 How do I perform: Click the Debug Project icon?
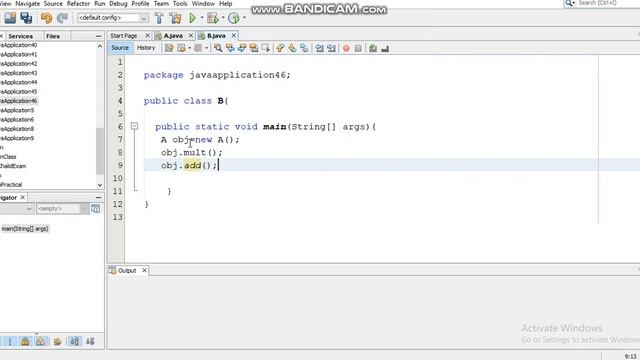[213, 18]
